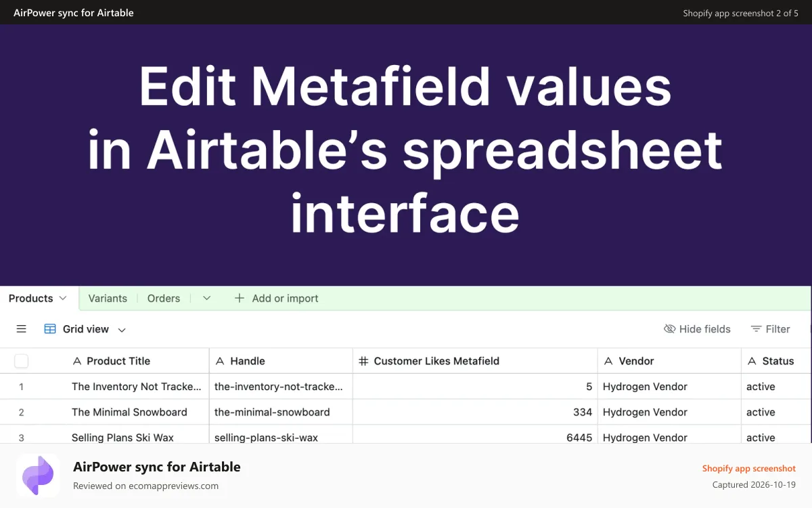This screenshot has width=812, height=508.
Task: Click the Hide fields button label
Action: click(705, 329)
